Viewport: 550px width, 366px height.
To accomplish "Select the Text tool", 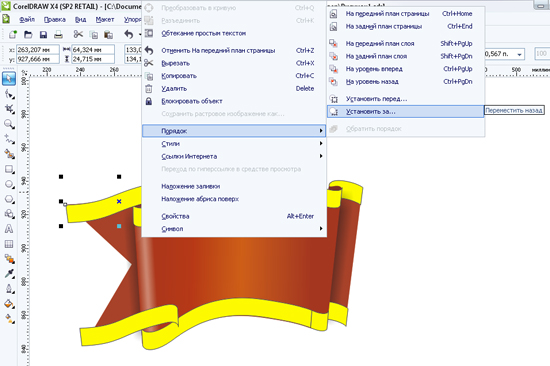I will 9,229.
